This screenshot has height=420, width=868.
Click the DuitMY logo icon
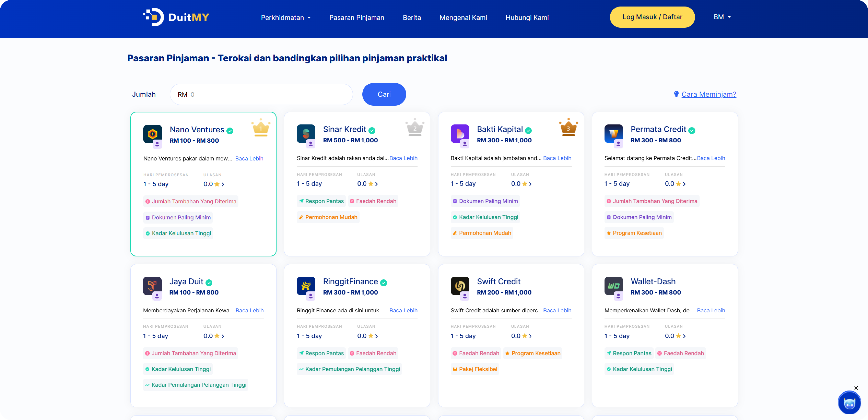[x=154, y=17]
